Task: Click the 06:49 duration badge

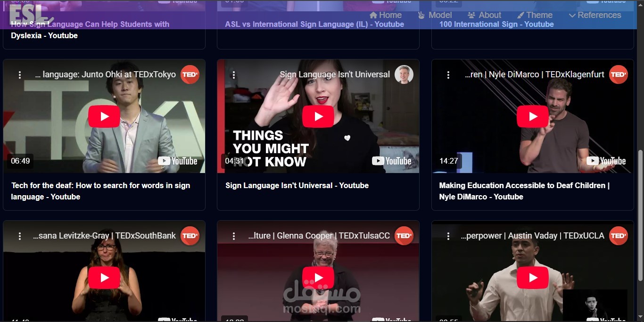Action: click(20, 161)
